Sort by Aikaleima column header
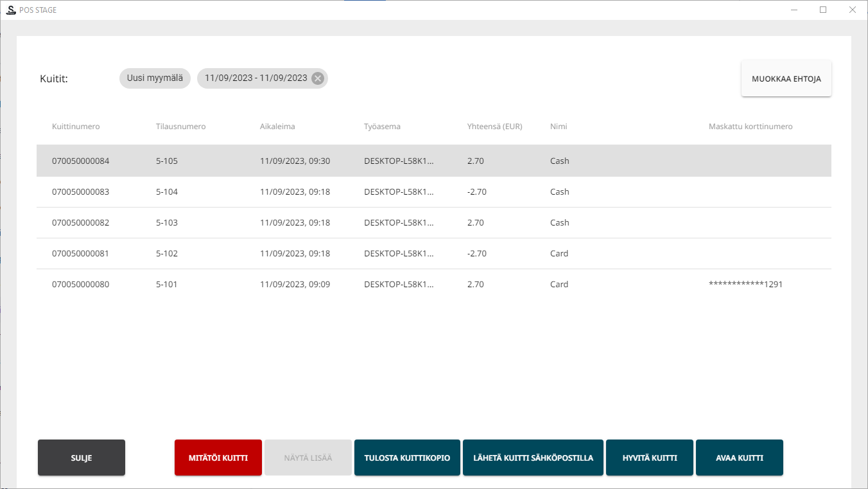The height and width of the screenshot is (489, 868). (x=277, y=127)
